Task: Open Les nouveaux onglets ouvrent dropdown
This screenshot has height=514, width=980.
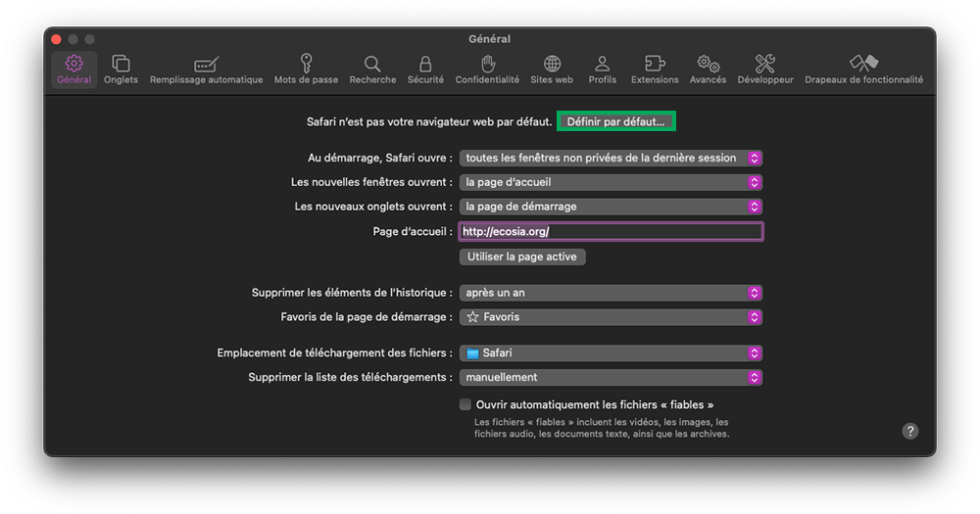Action: [611, 207]
